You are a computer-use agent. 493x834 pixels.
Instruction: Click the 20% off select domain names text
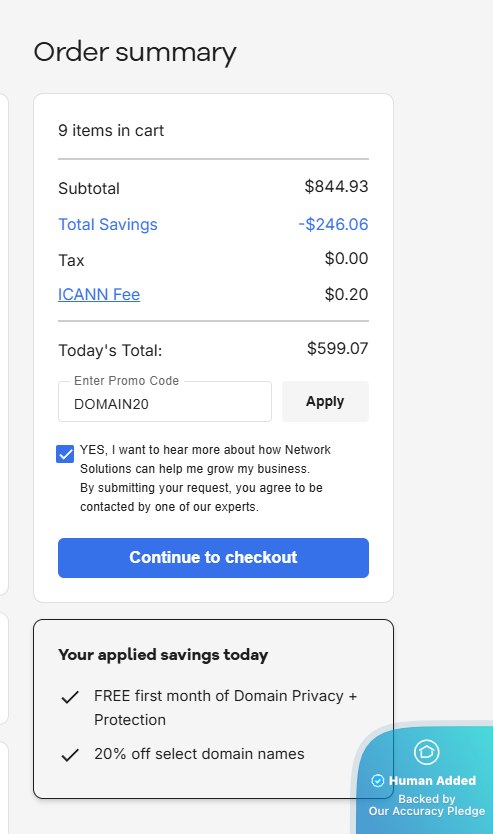(x=199, y=754)
